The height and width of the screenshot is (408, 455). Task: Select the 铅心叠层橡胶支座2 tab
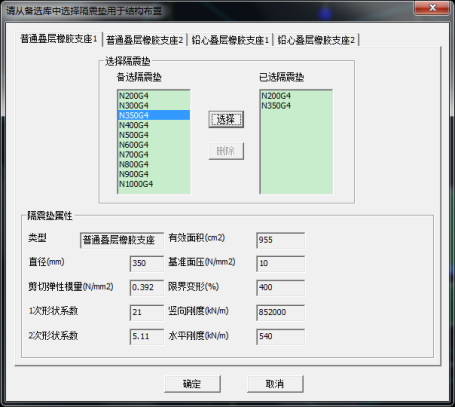(316, 40)
